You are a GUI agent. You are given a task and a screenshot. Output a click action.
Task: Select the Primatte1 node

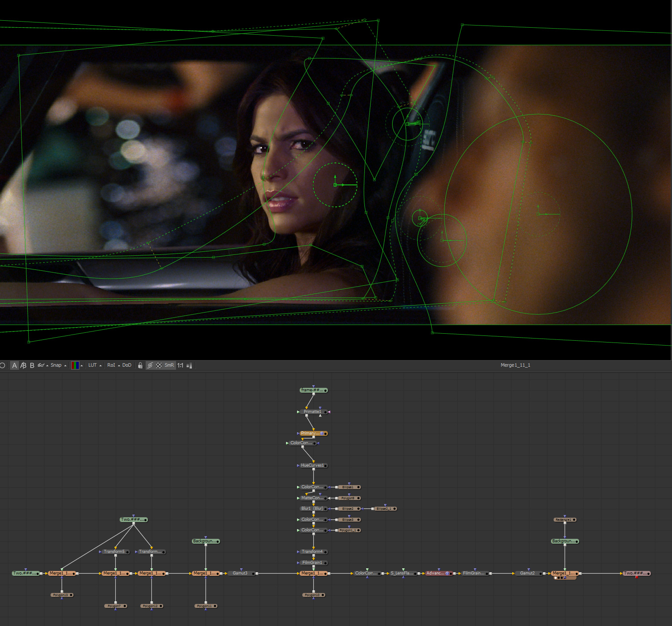(313, 412)
